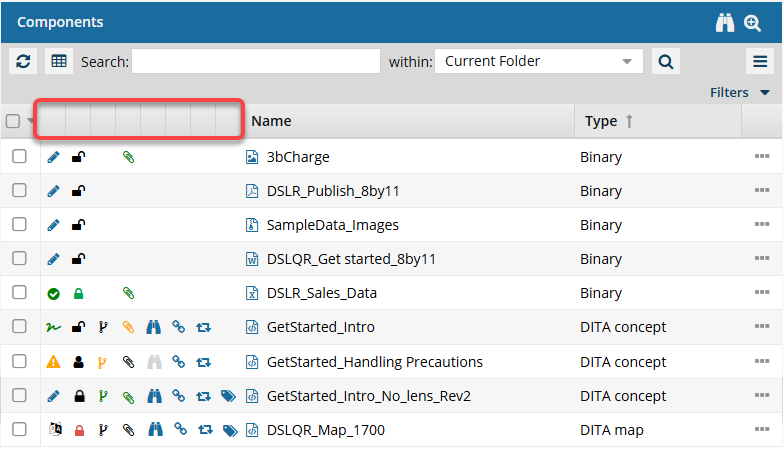783x449 pixels.
Task: Click the refresh button in toolbar
Action: click(23, 61)
